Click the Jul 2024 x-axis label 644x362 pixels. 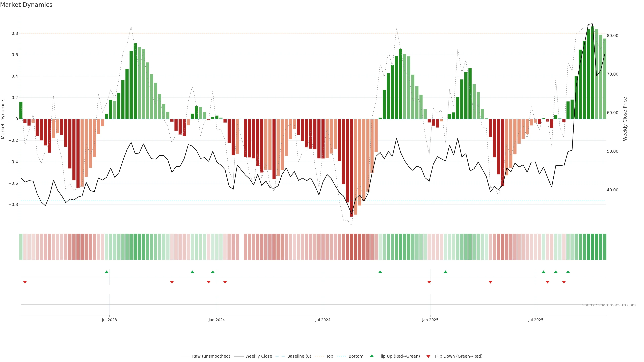[323, 320]
